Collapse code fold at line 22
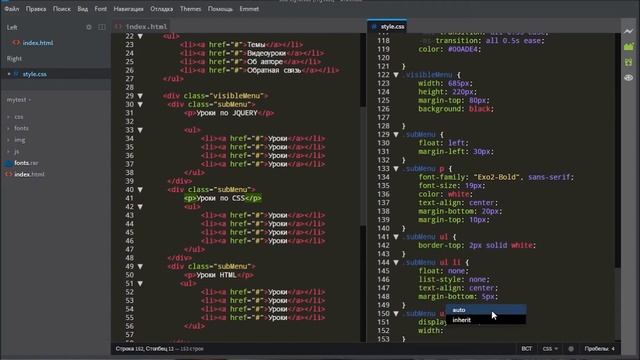 point(140,36)
